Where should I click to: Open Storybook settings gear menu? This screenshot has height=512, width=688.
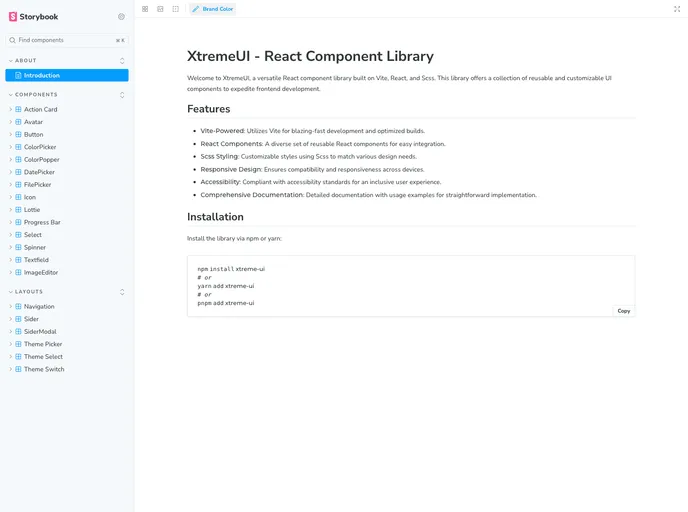[x=122, y=16]
